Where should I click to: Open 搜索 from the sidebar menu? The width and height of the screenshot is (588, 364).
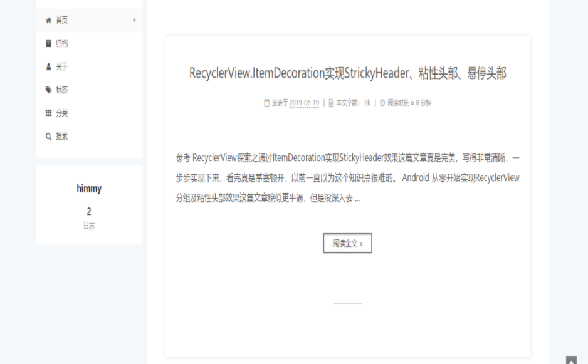(x=61, y=135)
